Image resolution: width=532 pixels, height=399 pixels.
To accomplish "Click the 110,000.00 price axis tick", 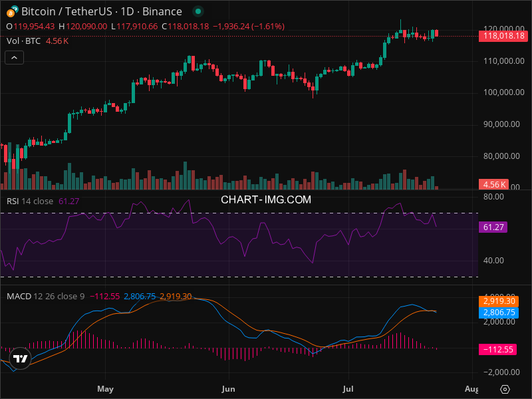I will 504,61.
